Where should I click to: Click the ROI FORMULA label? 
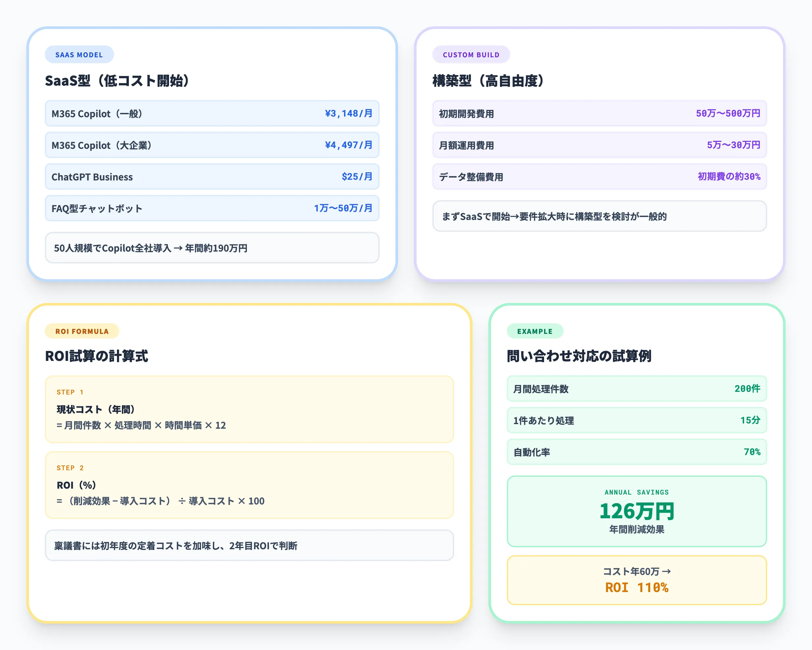[x=82, y=331]
